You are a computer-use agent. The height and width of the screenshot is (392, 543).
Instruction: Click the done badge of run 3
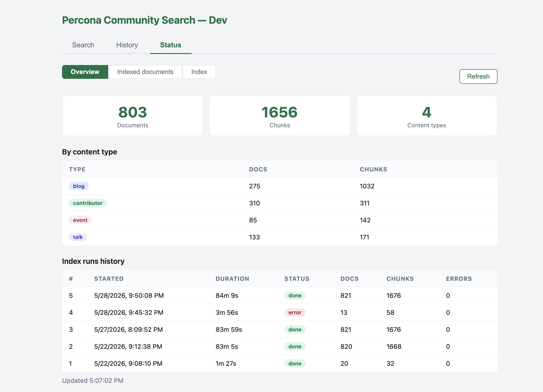tap(295, 330)
